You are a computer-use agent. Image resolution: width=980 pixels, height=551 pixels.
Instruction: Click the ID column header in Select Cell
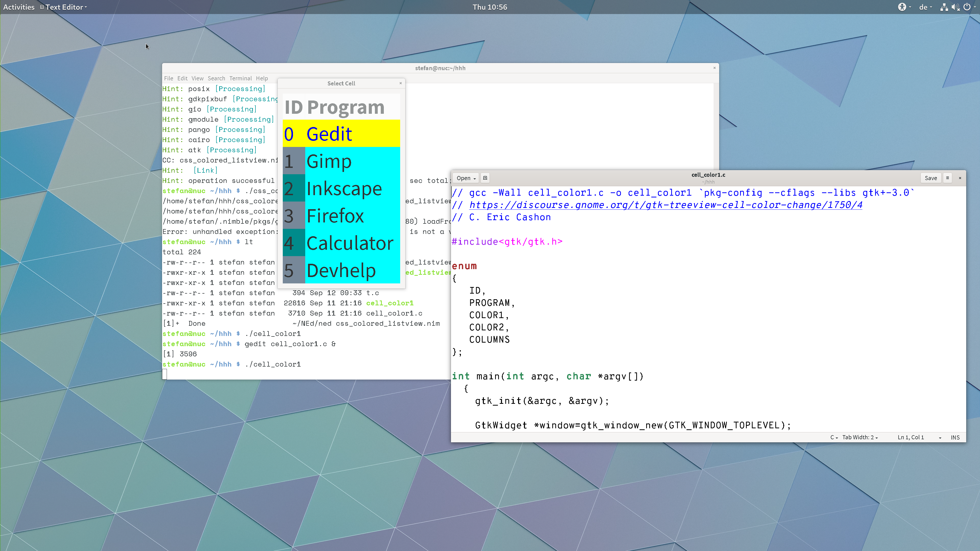pos(294,107)
